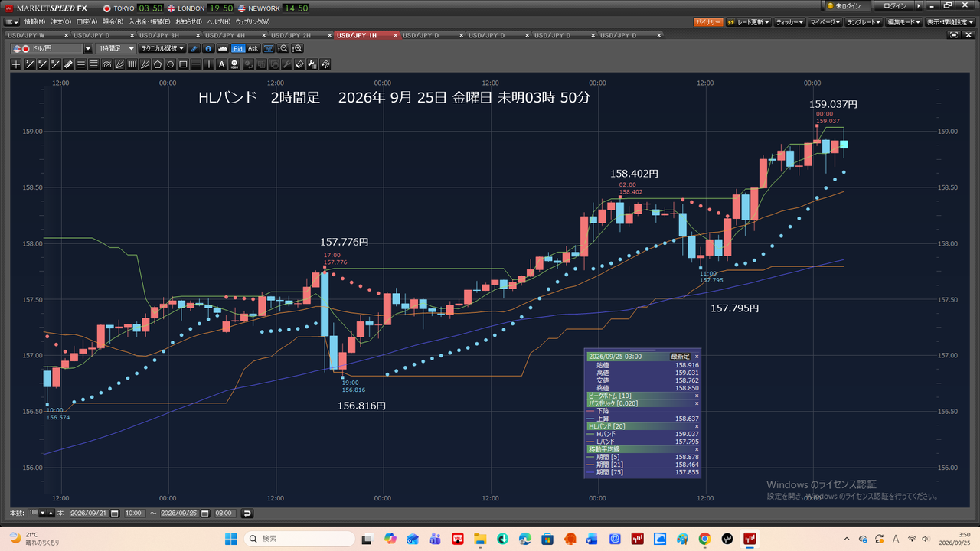
Task: Click the zoom out chart icon
Action: pyautogui.click(x=283, y=48)
